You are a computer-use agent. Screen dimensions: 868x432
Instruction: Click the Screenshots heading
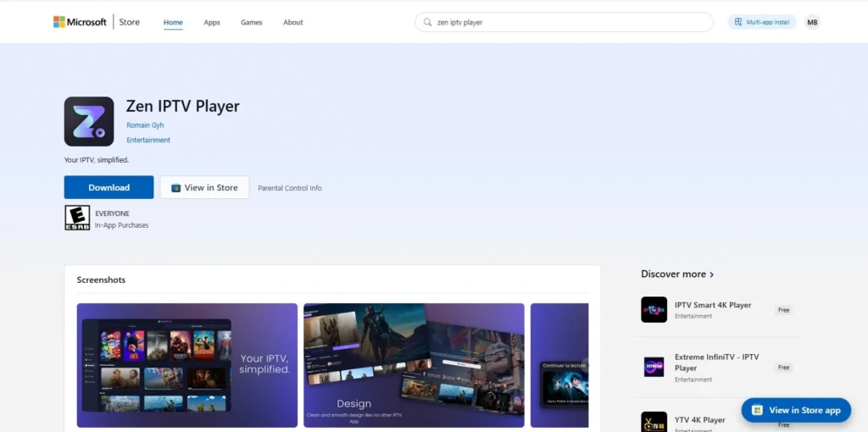coord(102,280)
